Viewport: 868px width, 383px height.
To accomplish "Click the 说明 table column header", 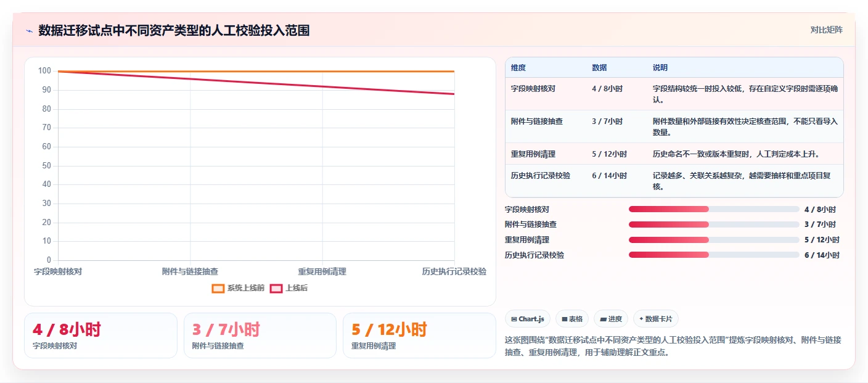I will pos(660,68).
